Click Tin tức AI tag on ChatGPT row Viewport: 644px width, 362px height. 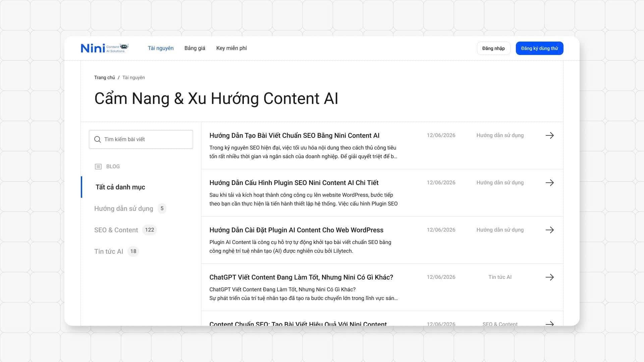coord(500,277)
